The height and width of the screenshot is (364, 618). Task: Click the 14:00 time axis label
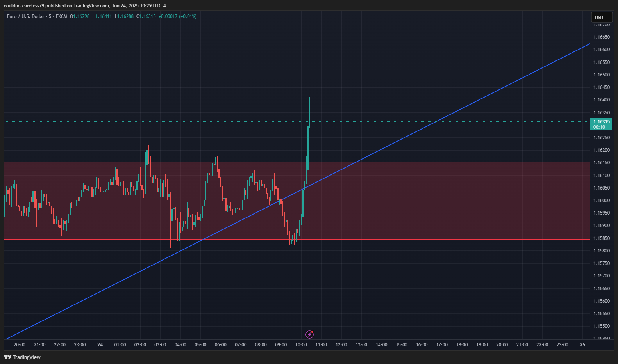pos(382,345)
